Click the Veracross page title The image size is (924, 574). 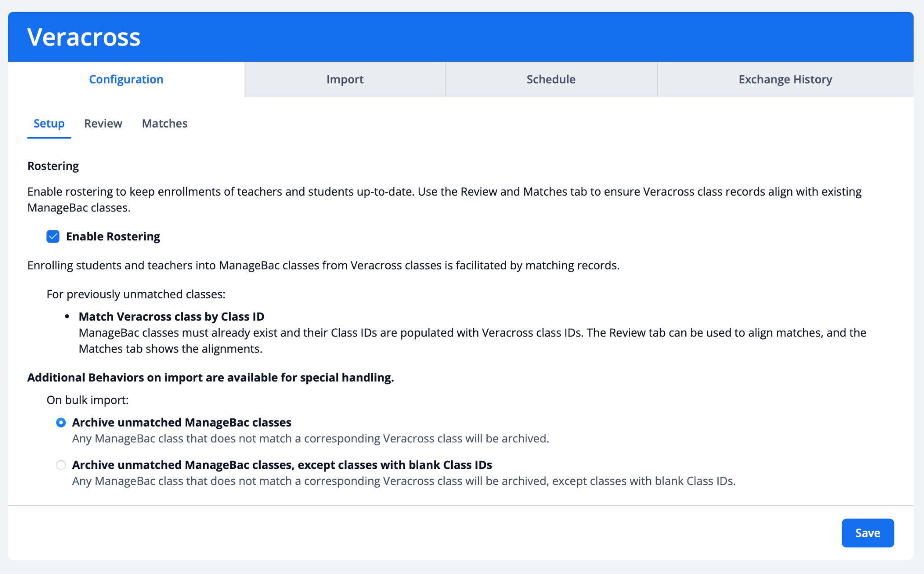point(84,37)
